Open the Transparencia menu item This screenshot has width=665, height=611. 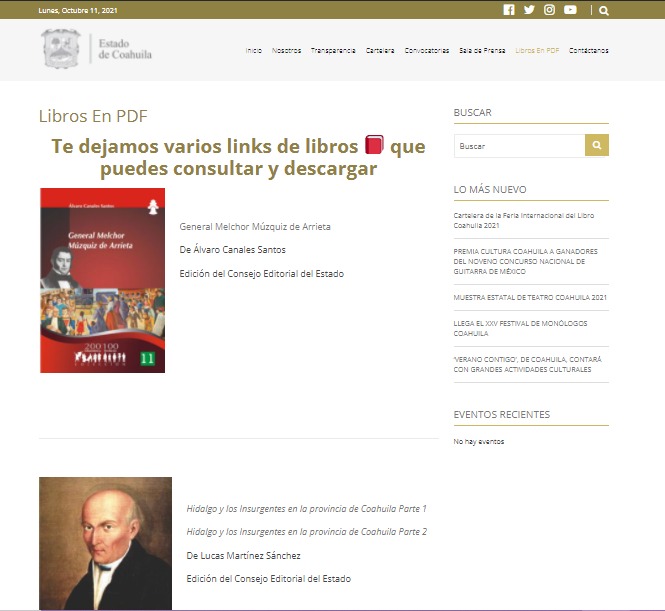pyautogui.click(x=333, y=50)
